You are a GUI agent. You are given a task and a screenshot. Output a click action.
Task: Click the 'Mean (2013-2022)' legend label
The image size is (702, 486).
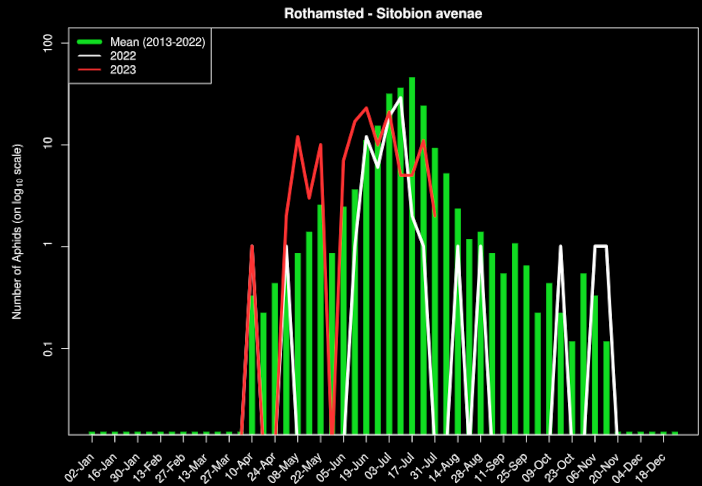(x=158, y=42)
